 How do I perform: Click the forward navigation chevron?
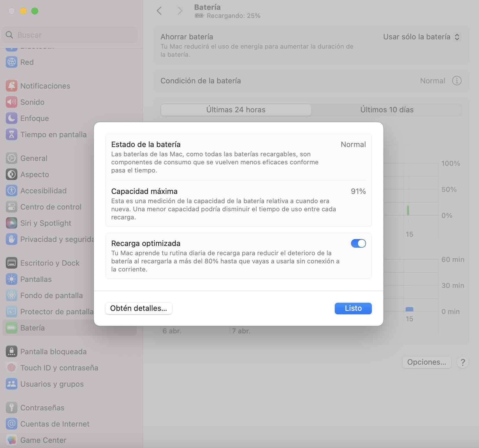180,11
